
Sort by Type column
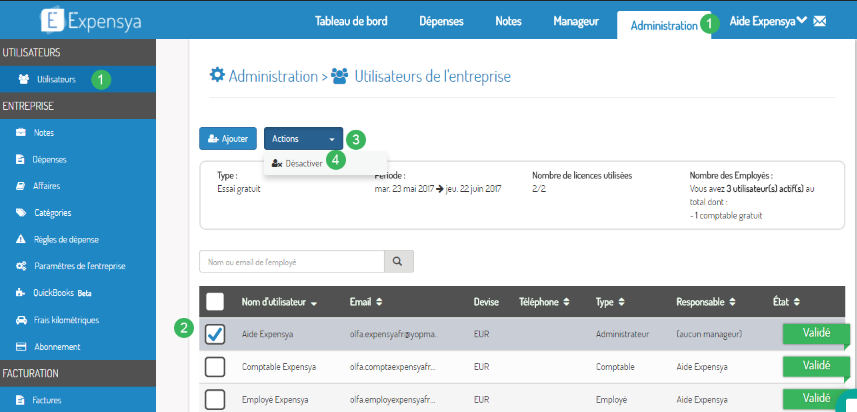coord(611,302)
